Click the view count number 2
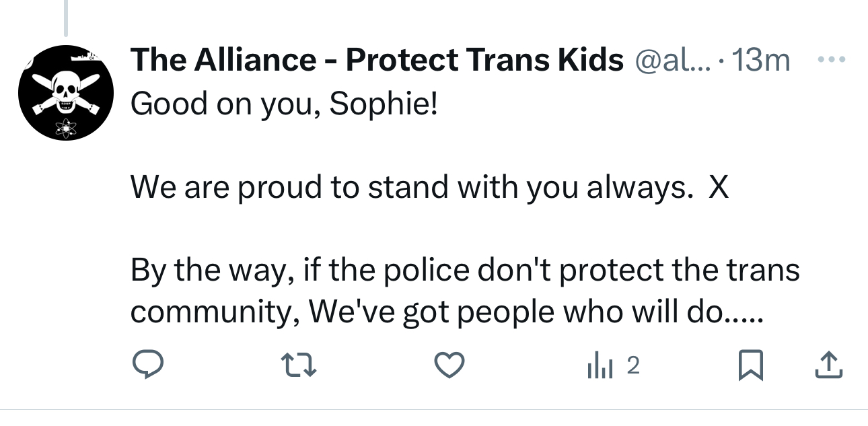Viewport: 868px width, 426px height. [632, 365]
